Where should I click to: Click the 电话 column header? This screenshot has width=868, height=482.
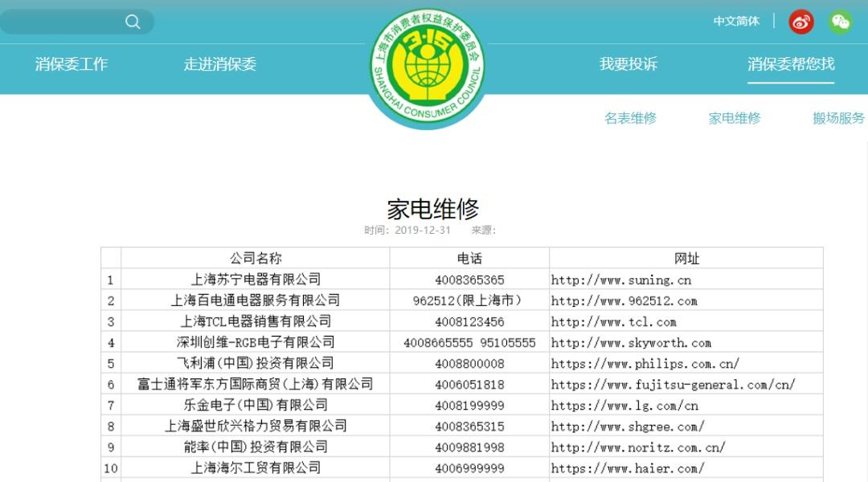(469, 259)
